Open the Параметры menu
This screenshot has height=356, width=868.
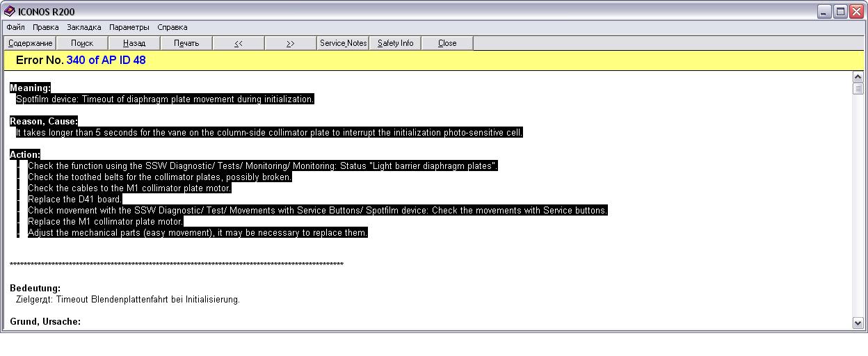(x=129, y=27)
